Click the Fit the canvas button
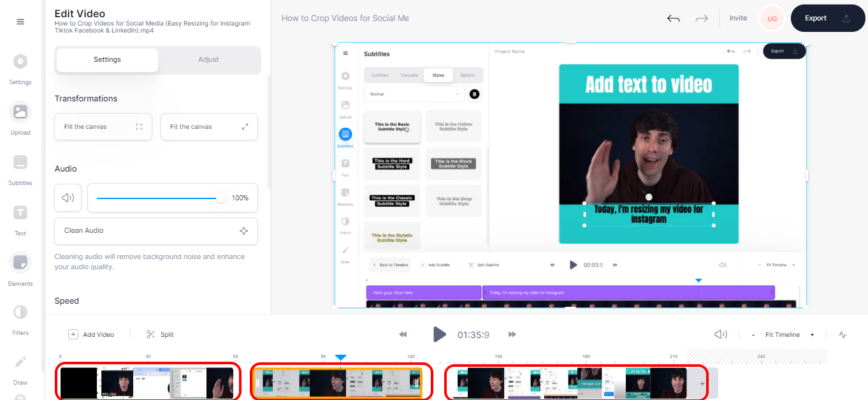 (209, 127)
